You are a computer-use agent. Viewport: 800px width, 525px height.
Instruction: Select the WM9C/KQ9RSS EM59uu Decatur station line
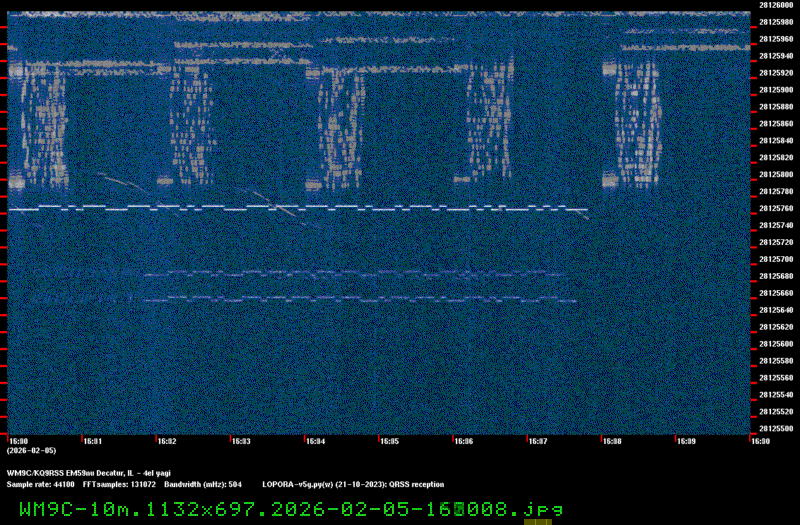[x=88, y=473]
